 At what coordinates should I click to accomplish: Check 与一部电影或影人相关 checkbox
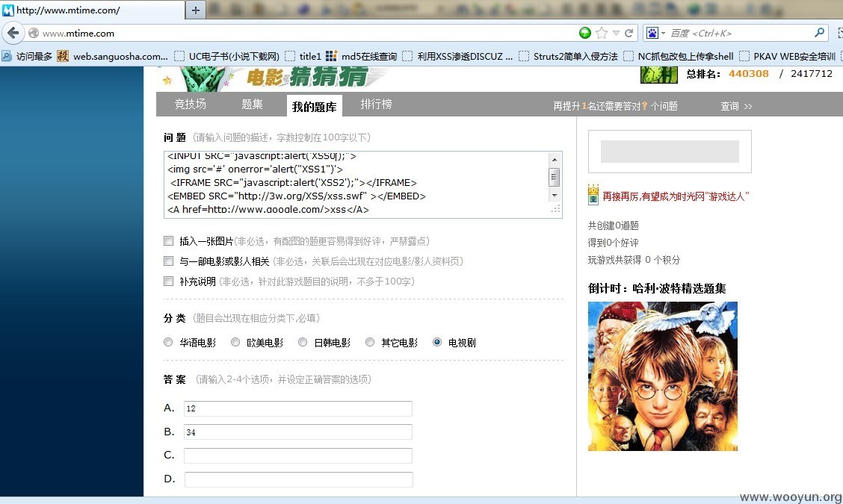pyautogui.click(x=168, y=261)
